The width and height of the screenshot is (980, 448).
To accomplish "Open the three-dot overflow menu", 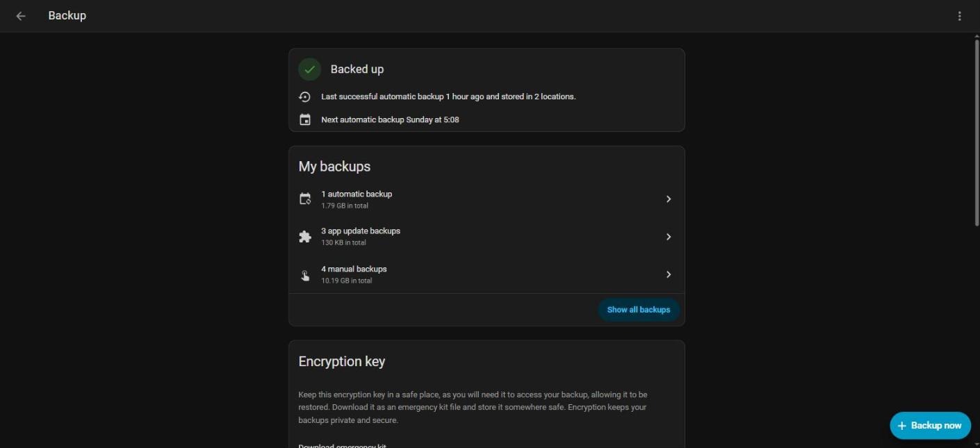I will pos(960,16).
